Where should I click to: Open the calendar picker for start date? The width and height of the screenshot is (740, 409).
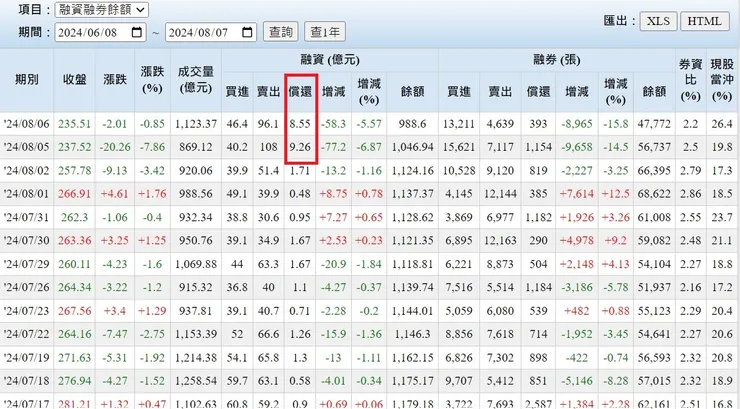tap(137, 32)
